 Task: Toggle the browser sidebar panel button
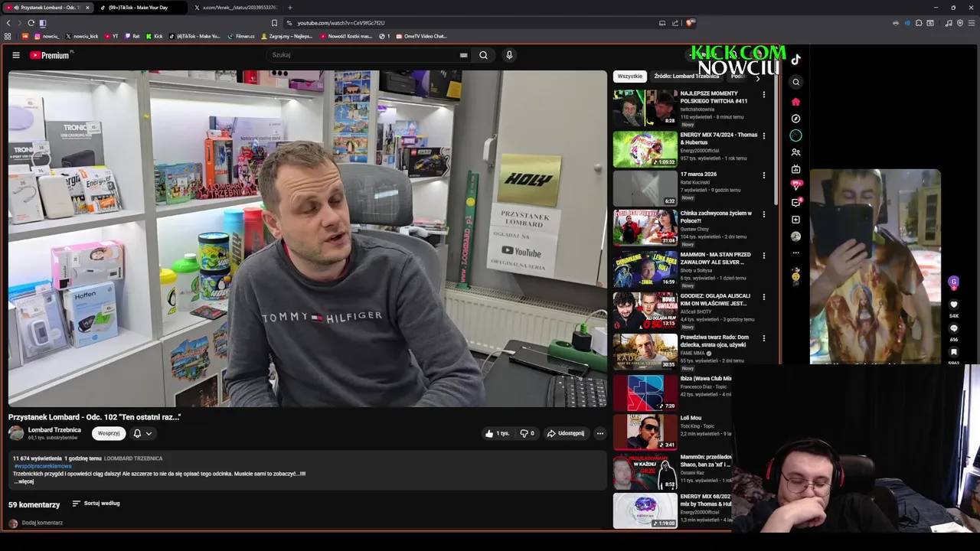pyautogui.click(x=43, y=23)
